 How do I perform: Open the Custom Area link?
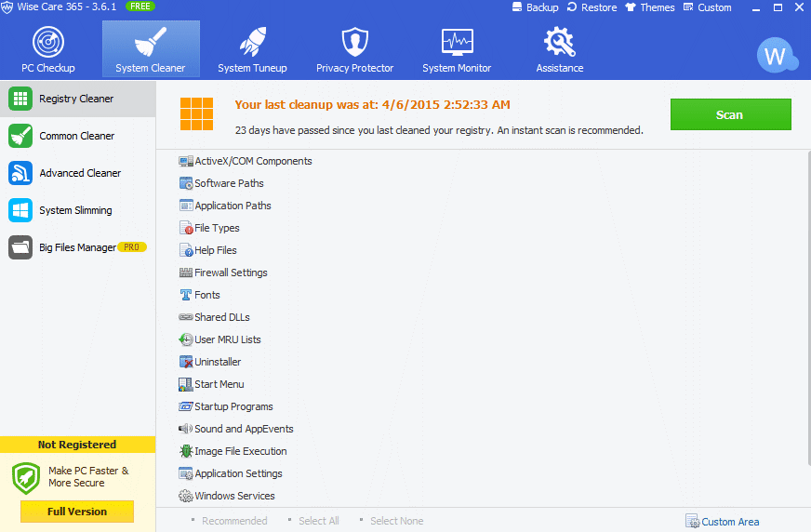[730, 522]
